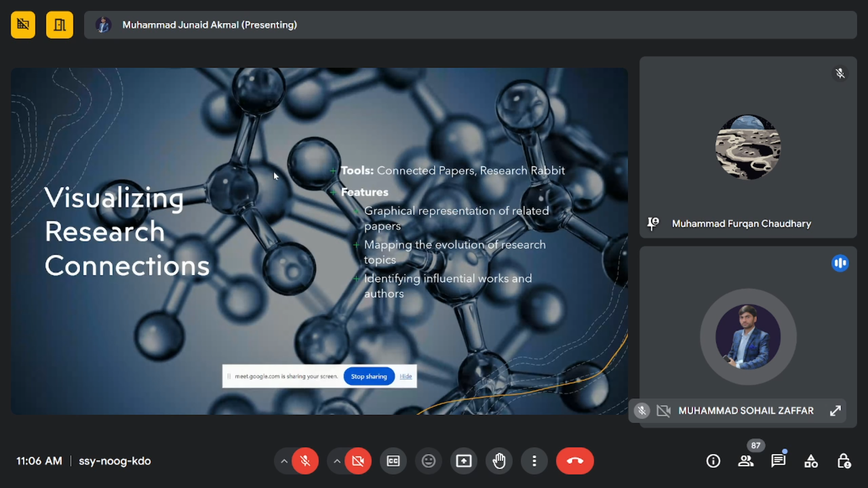
Task: Raise your hand
Action: pos(499,461)
